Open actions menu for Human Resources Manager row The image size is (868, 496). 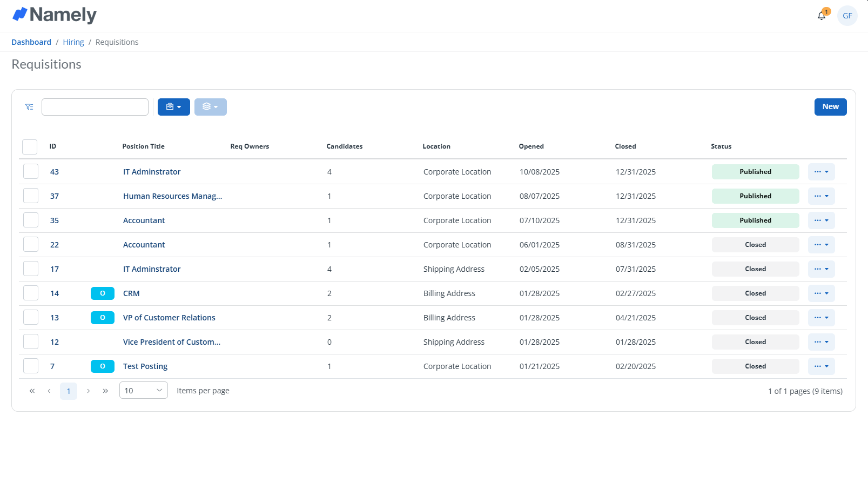(x=821, y=196)
